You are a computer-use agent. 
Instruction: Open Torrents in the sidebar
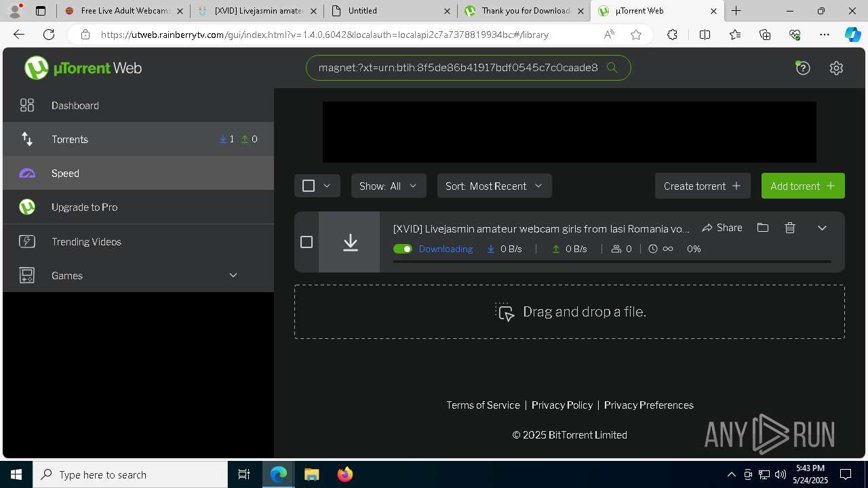pyautogui.click(x=138, y=139)
